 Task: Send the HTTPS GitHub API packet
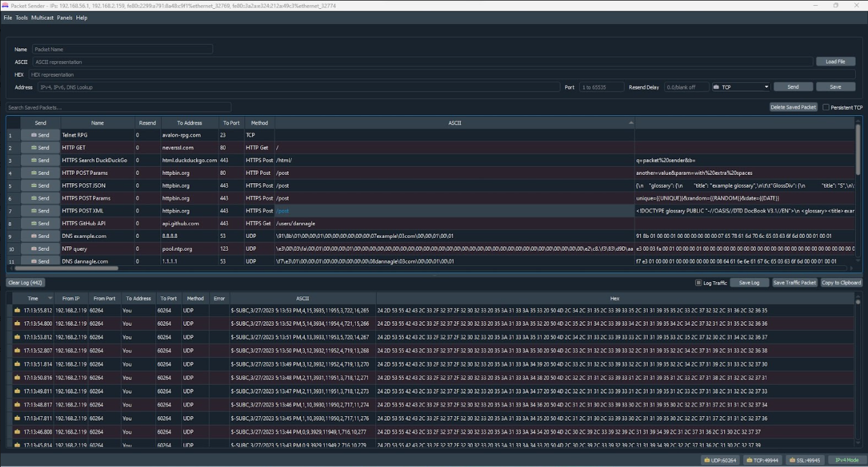click(40, 223)
